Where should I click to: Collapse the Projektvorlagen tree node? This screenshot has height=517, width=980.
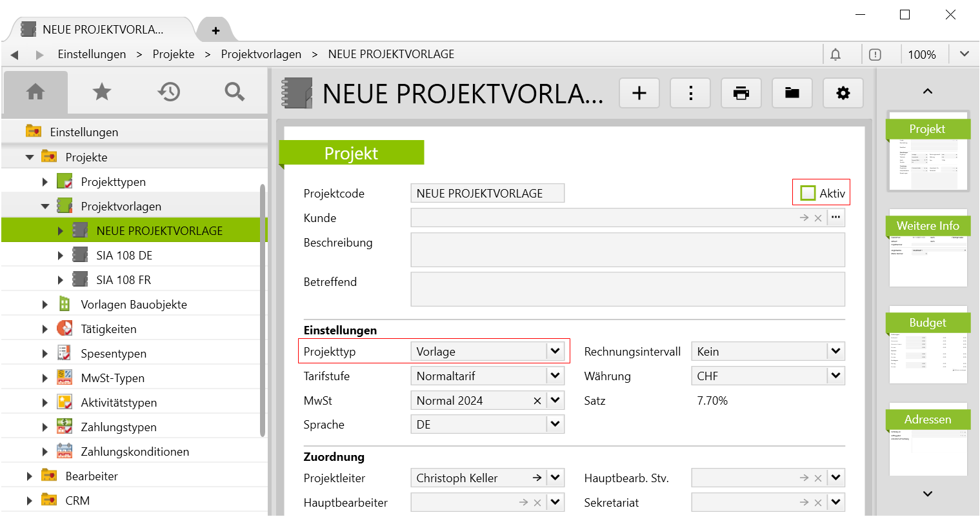pyautogui.click(x=45, y=207)
